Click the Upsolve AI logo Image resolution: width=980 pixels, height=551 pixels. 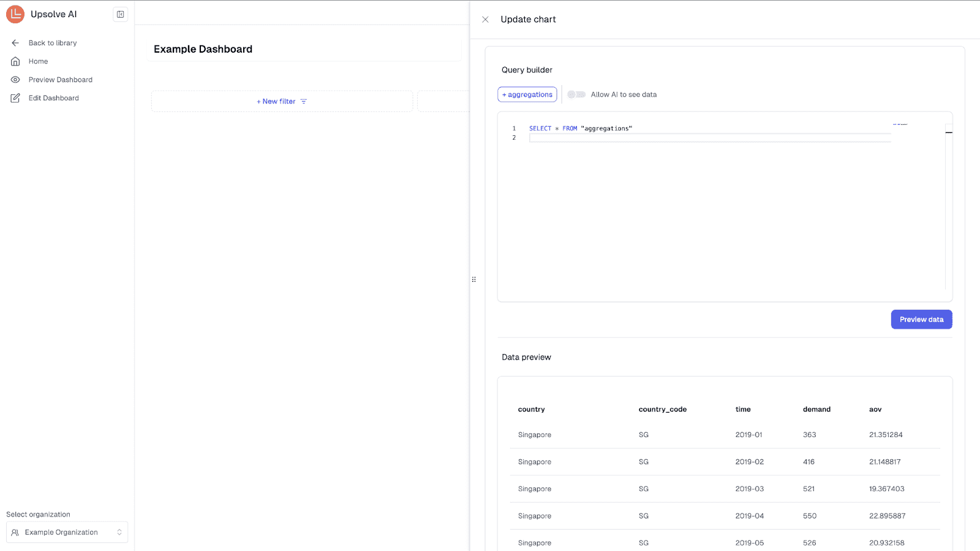click(15, 14)
